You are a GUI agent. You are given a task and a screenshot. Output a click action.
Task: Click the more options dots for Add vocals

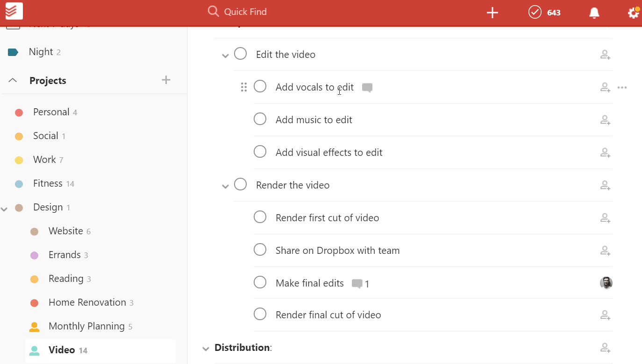[x=622, y=87]
